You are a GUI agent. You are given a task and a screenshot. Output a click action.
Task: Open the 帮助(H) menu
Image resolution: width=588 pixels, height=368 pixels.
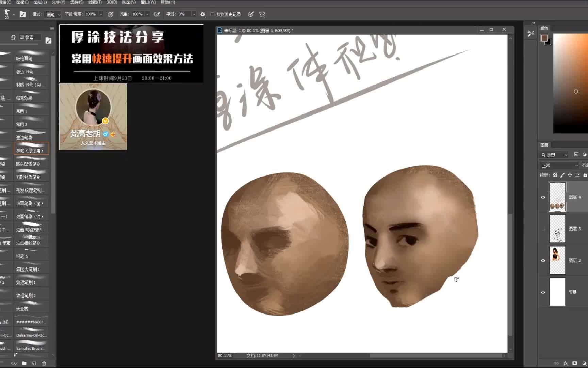[167, 2]
